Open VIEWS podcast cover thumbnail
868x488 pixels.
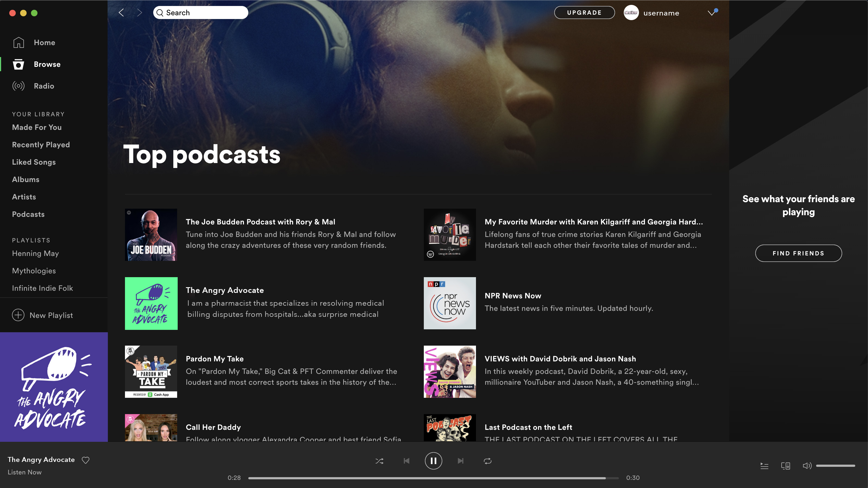point(450,372)
